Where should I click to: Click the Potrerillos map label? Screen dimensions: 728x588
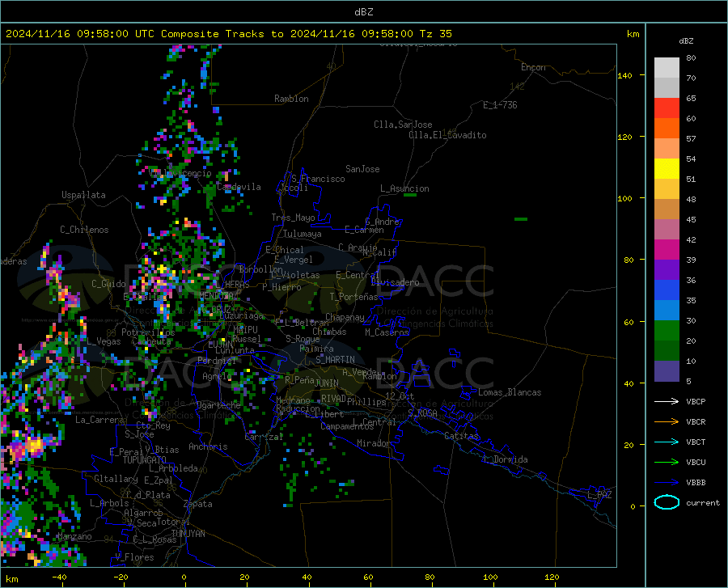click(148, 332)
